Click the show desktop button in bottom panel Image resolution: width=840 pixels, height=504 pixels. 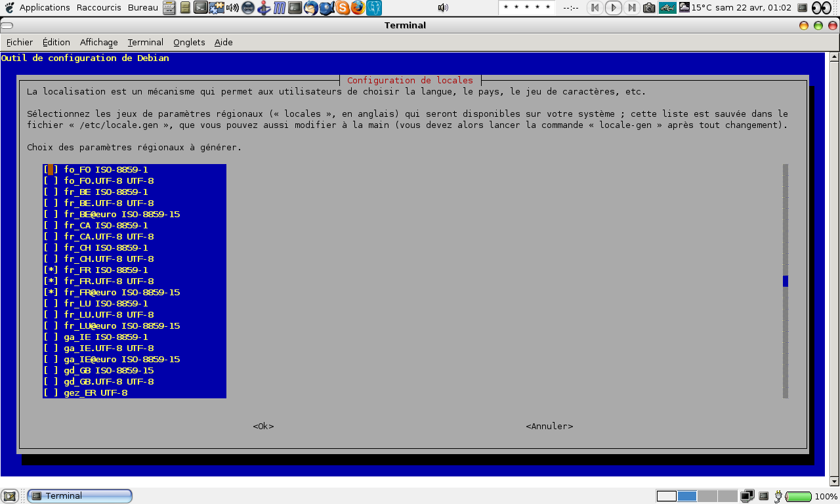(x=9, y=496)
